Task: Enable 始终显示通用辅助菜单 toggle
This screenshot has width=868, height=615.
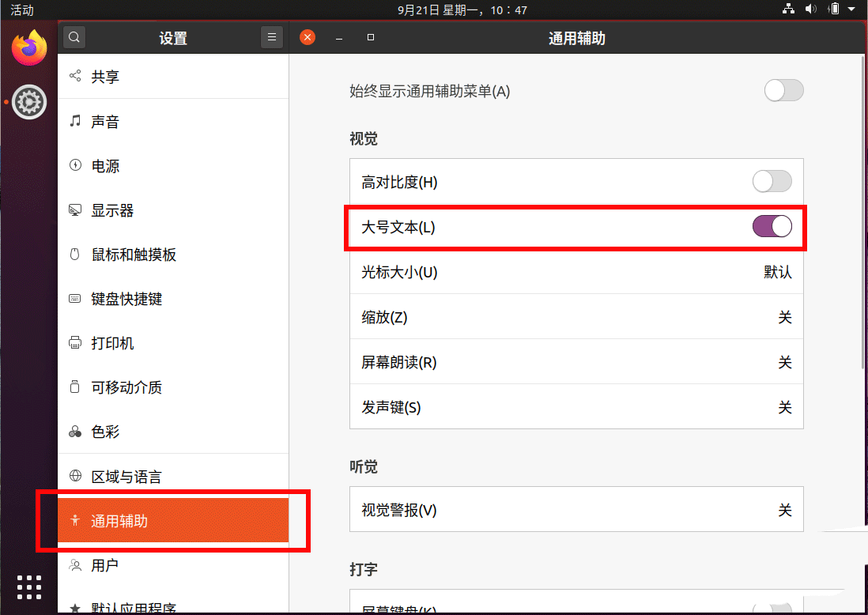Action: pos(783,91)
